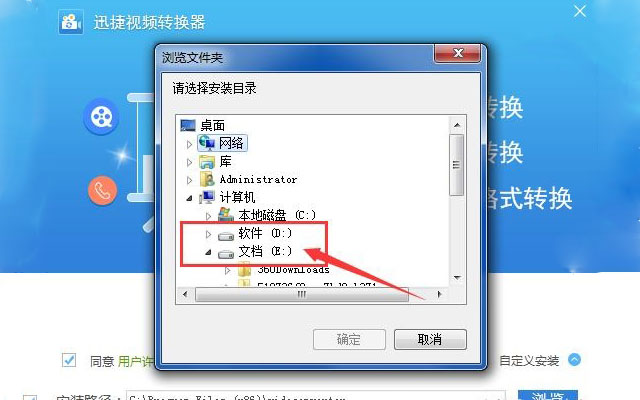Collapse the 文档 (E:) drive node
The height and width of the screenshot is (400, 640).
coord(208,252)
